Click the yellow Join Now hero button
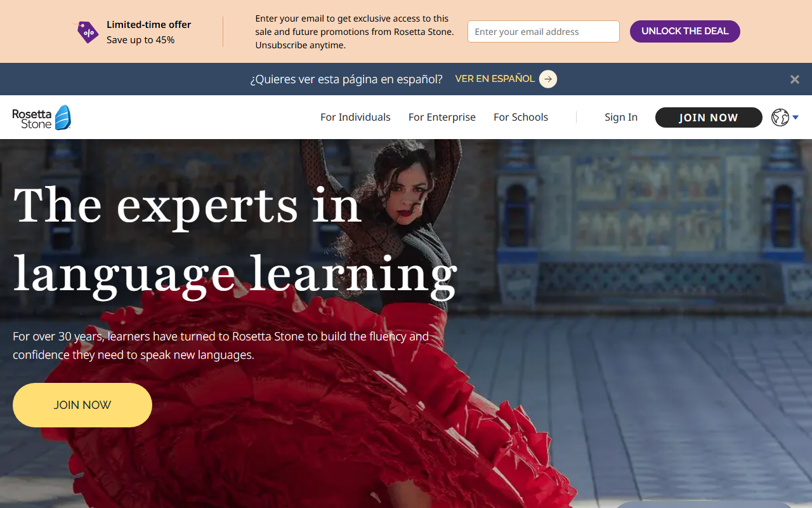The width and height of the screenshot is (812, 508). pos(82,405)
